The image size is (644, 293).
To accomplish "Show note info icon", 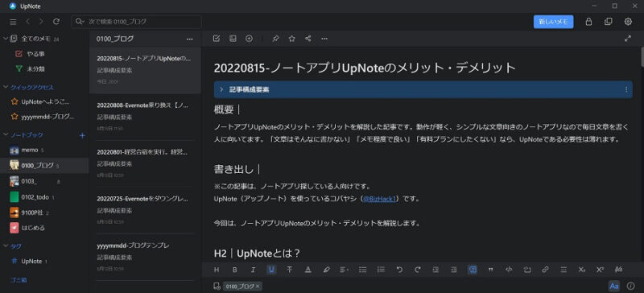I will point(631,286).
